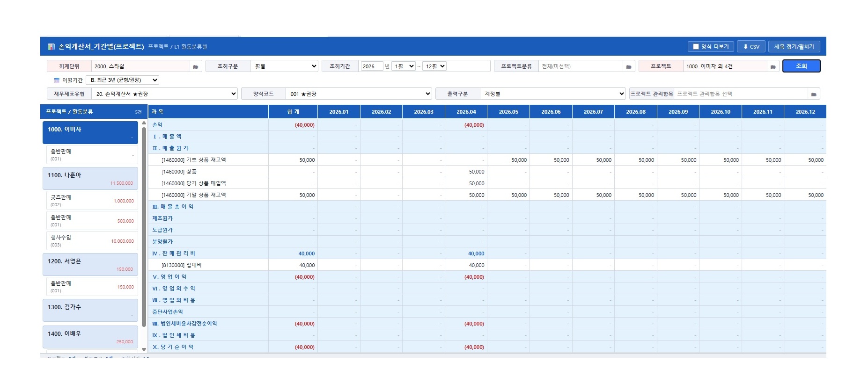Screen dimensions: 868x391
Task: Click the Ⅴ. 영 업 이 익 row
Action: coord(487,277)
